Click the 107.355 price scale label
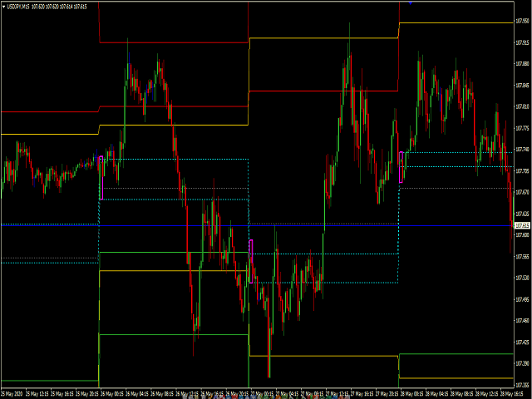Viewport: 532px width, 399px height. click(522, 385)
